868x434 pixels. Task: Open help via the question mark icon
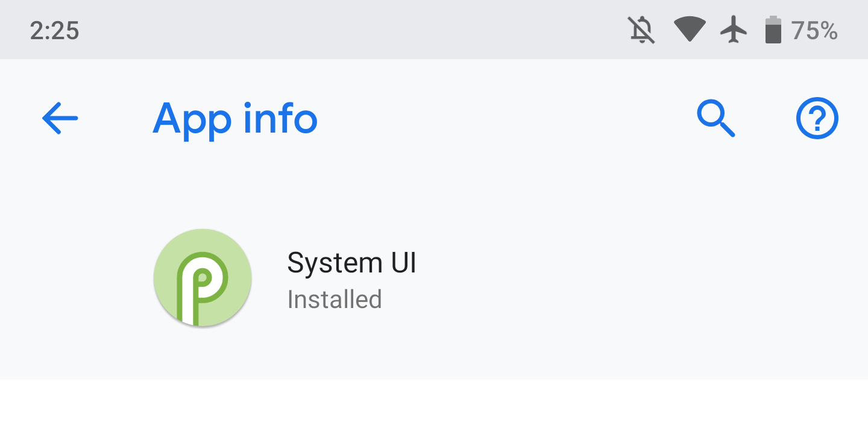(817, 118)
